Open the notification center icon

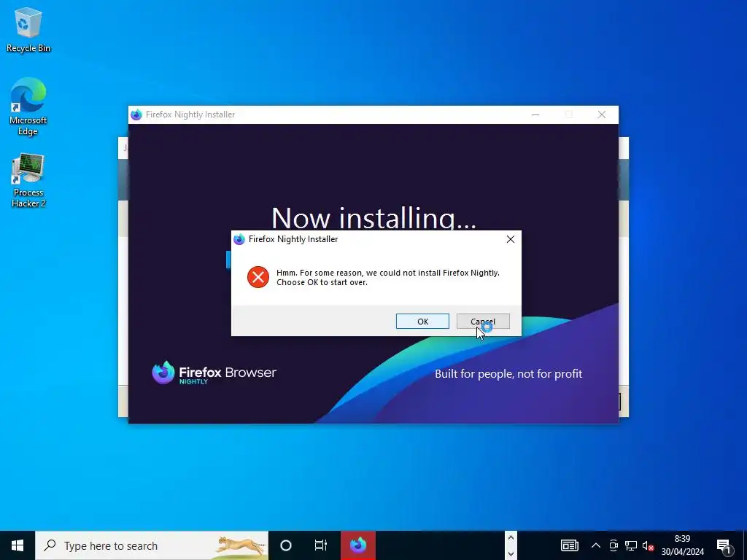[724, 546]
